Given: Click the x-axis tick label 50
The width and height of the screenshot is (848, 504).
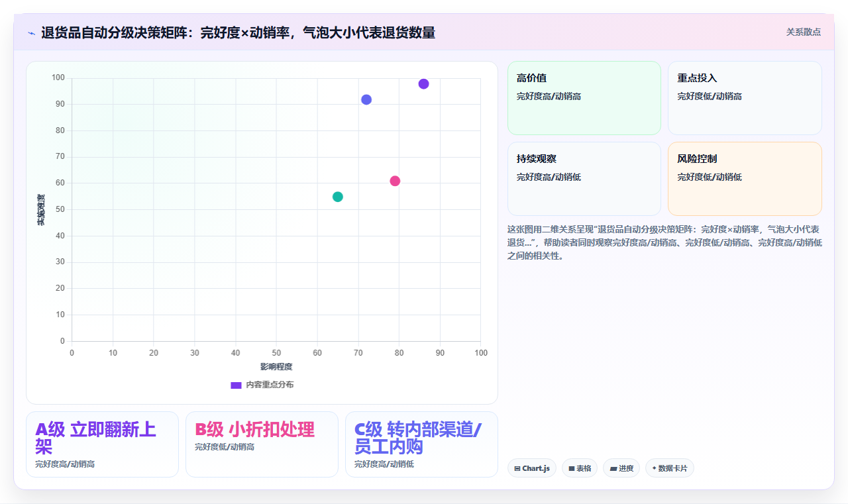Looking at the screenshot, I should pyautogui.click(x=276, y=353).
